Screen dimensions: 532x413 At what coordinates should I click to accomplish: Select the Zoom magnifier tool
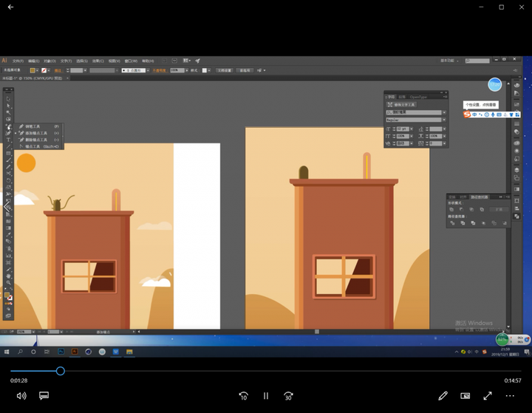[x=8, y=283]
